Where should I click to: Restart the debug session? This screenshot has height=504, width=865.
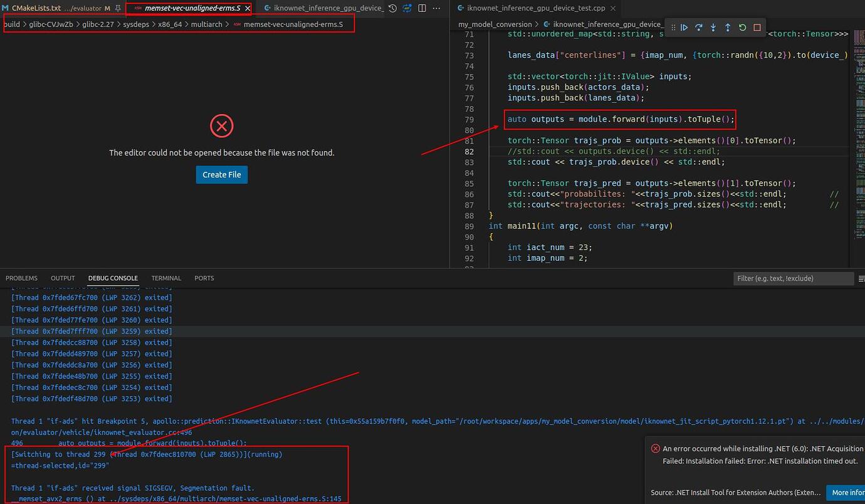(742, 28)
